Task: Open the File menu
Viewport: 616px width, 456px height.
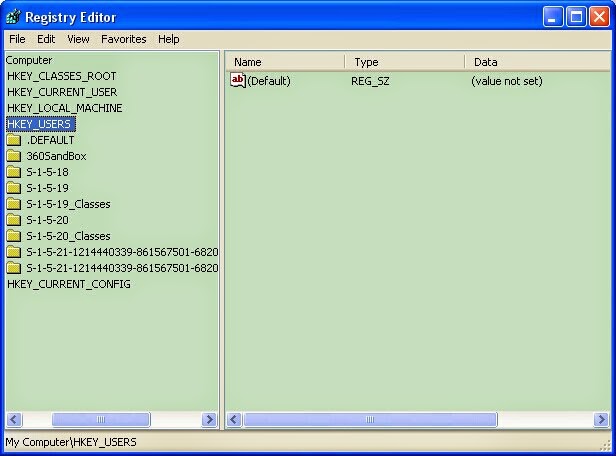Action: [x=17, y=39]
